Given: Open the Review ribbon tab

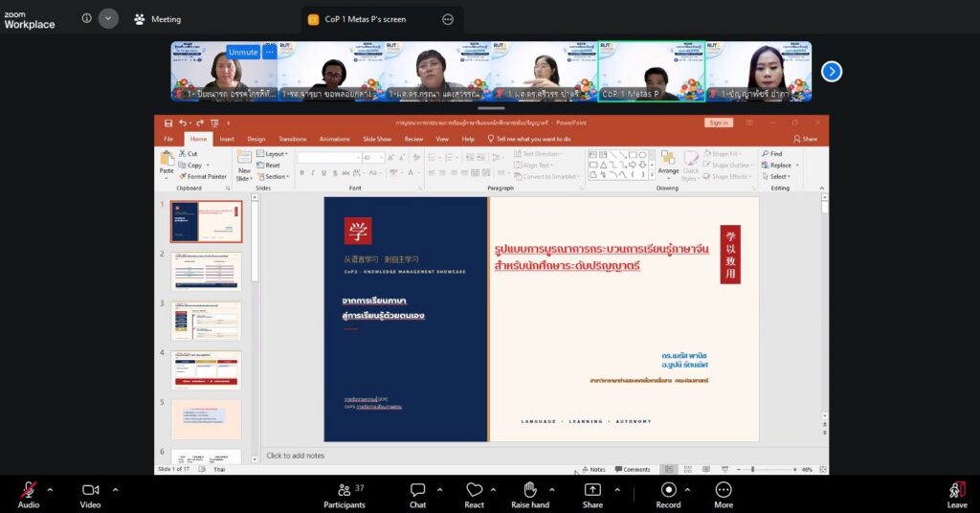Looking at the screenshot, I should coord(413,139).
